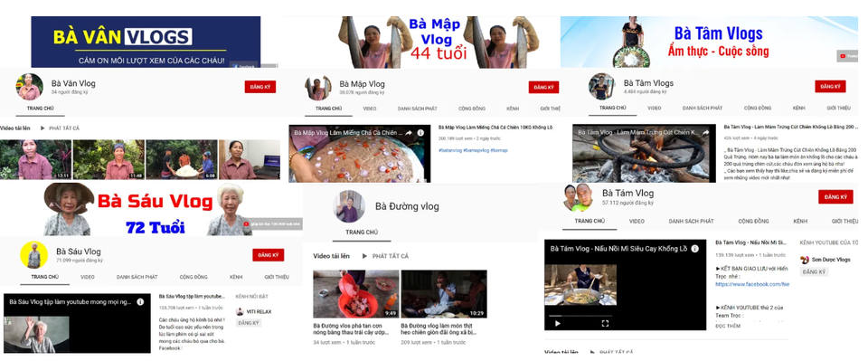This screenshot has height=361, width=868.
Task: Open the Bà Mập Vlog channel avatar
Action: tap(318, 88)
